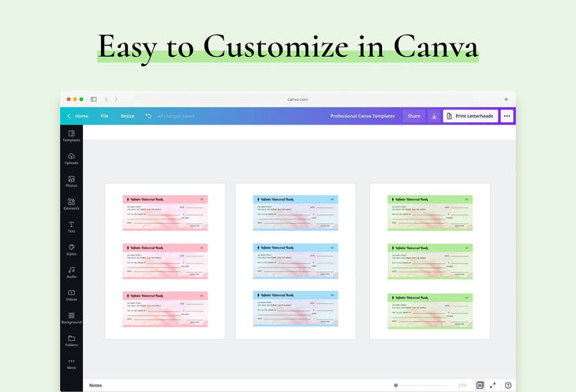Open the Uploads panel
The width and height of the screenshot is (576, 392).
[71, 159]
